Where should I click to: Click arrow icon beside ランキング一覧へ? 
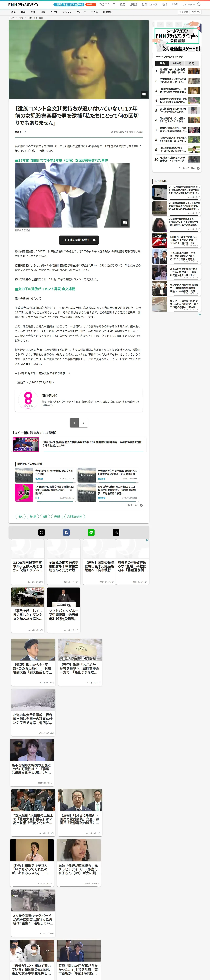[x=198, y=168]
